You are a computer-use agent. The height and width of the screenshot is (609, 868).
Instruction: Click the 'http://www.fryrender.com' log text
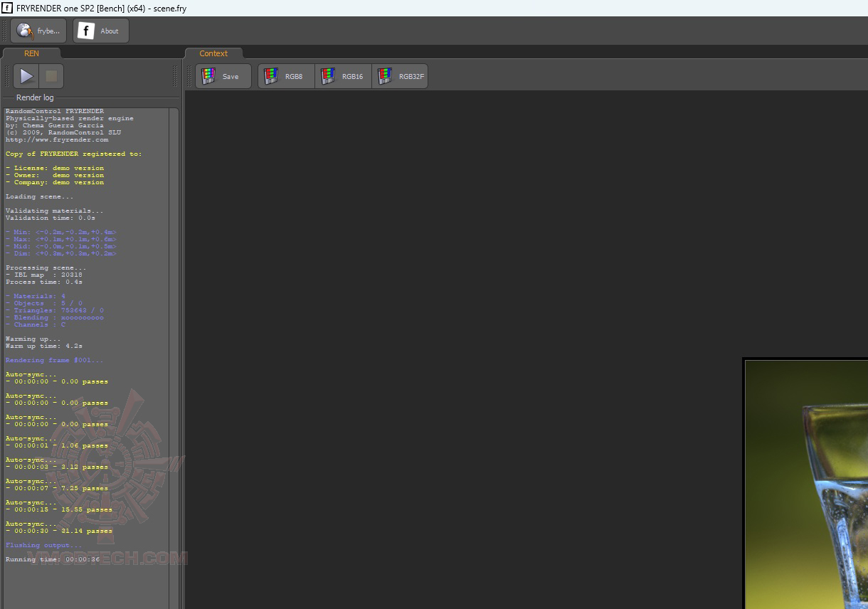point(57,139)
